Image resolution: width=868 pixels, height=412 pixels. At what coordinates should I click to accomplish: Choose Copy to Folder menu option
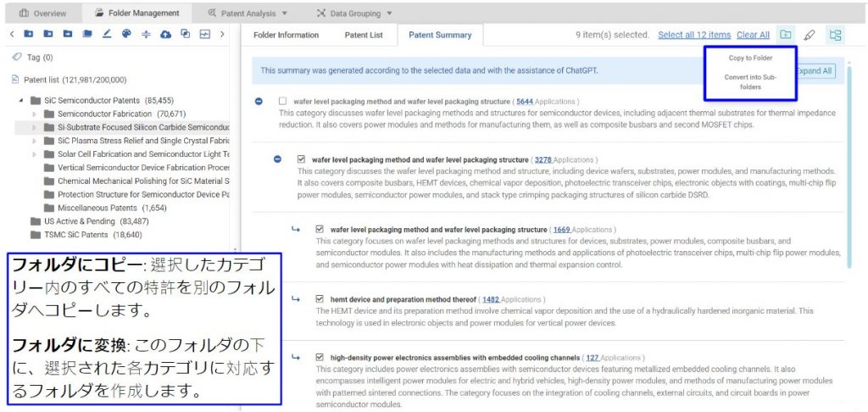pyautogui.click(x=750, y=58)
